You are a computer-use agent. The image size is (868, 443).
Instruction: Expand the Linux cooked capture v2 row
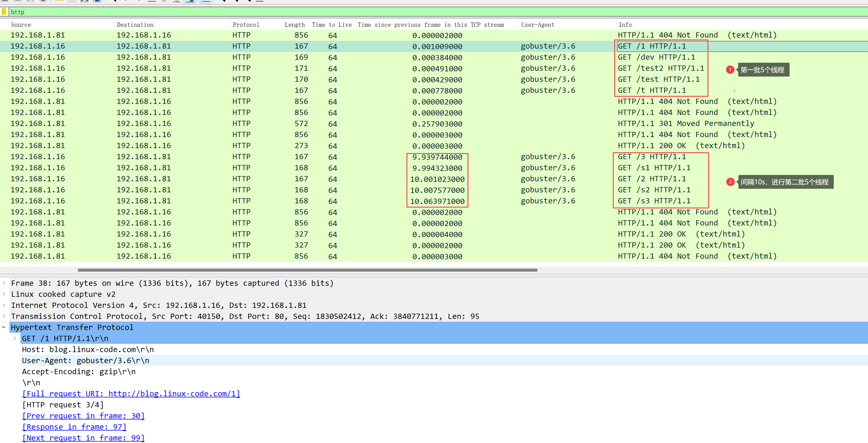pos(4,294)
